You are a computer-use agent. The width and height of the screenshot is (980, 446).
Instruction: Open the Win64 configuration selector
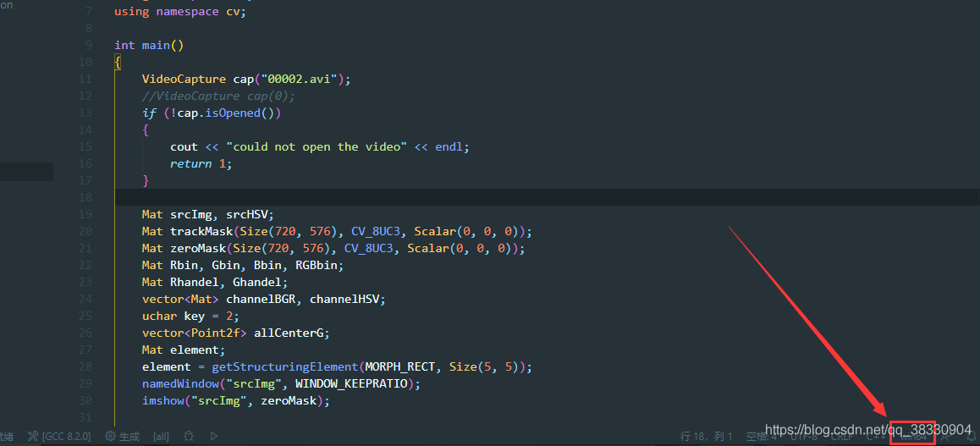pos(912,436)
